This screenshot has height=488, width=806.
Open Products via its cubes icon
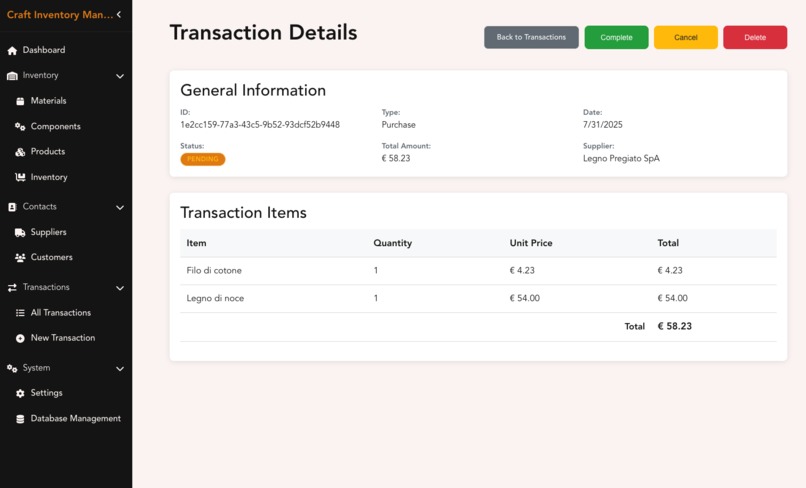point(20,152)
